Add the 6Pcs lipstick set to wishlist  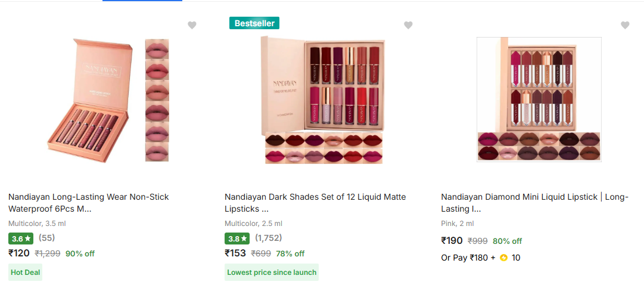coord(192,25)
